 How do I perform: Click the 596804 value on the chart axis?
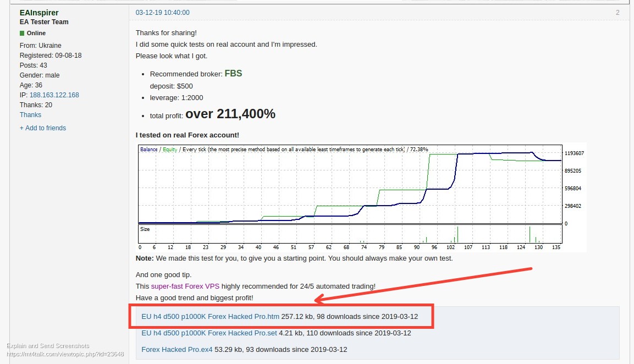point(573,189)
